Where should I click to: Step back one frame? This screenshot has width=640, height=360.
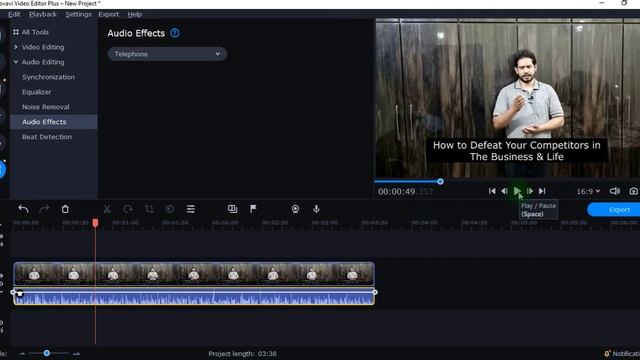click(x=504, y=191)
